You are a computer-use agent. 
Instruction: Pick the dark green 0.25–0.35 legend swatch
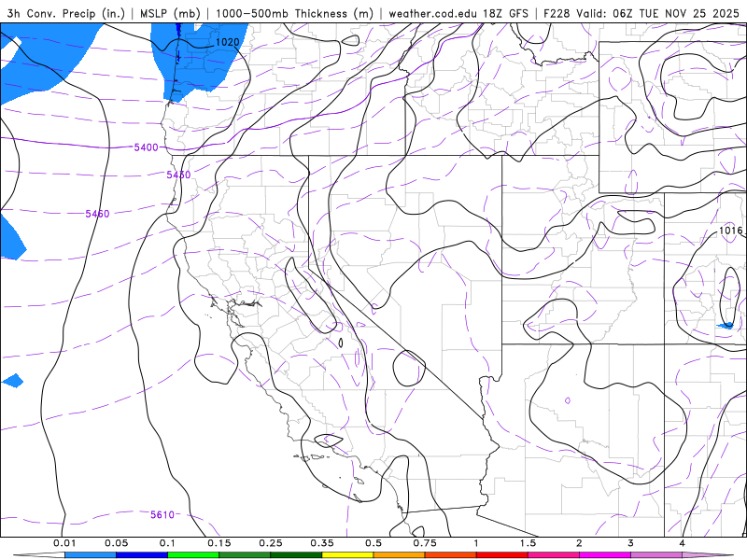click(x=296, y=555)
